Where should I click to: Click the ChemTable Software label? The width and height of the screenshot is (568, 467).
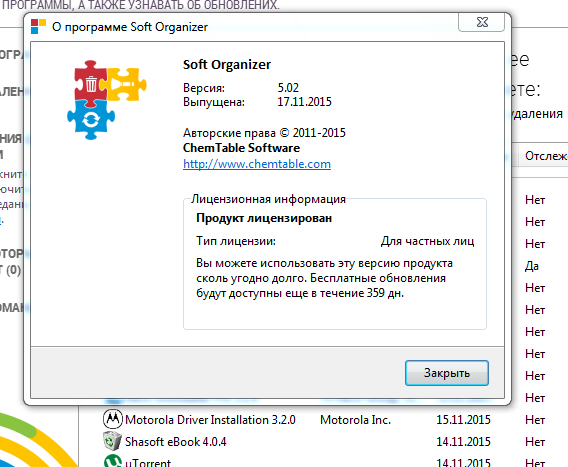point(241,148)
